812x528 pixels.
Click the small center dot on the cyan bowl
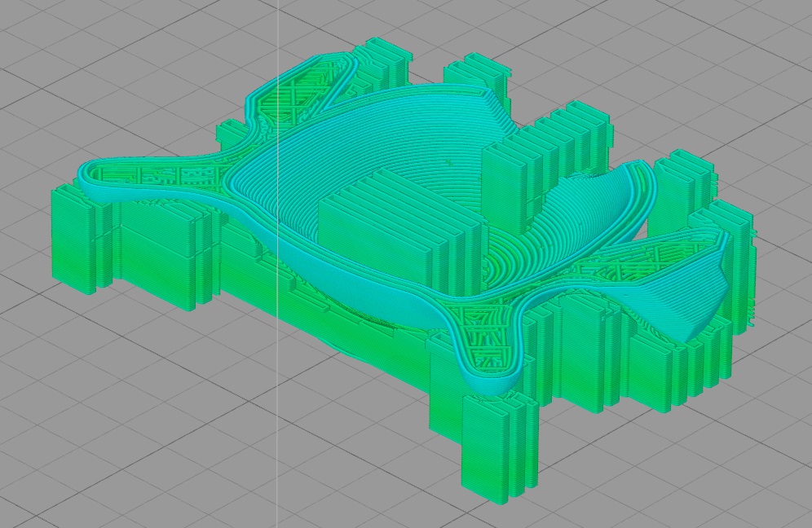click(448, 162)
